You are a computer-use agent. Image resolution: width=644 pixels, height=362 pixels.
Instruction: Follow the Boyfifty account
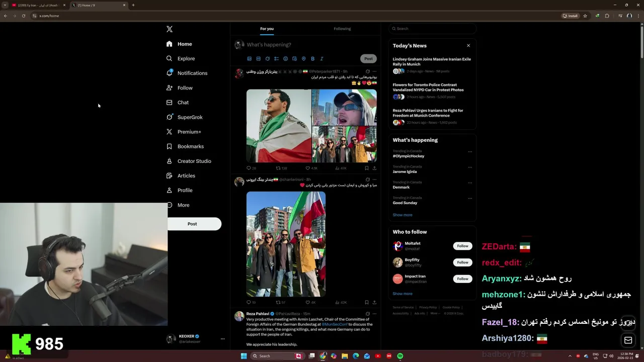point(462,262)
